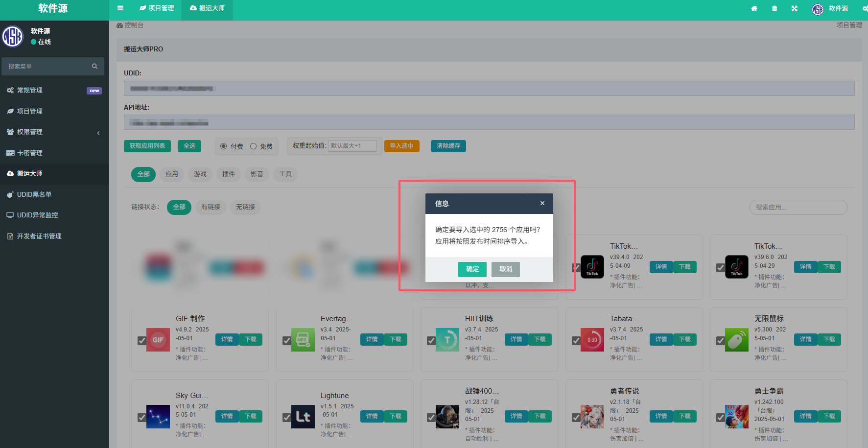The image size is (868, 448).
Task: Click 权重起始值 input box
Action: (x=352, y=146)
